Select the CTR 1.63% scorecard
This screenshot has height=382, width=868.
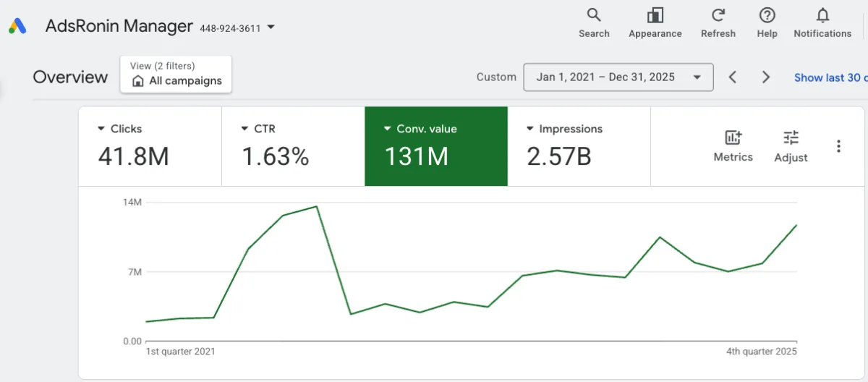pos(293,146)
